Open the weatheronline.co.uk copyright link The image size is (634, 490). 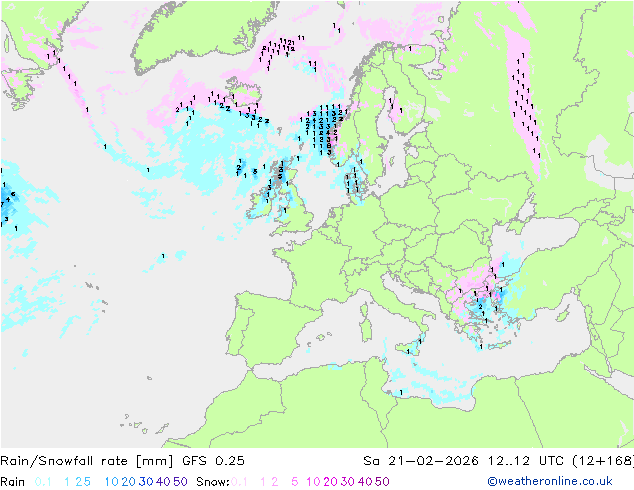tap(550, 481)
